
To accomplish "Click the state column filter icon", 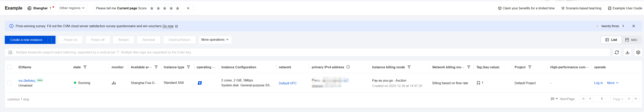I will [85, 67].
